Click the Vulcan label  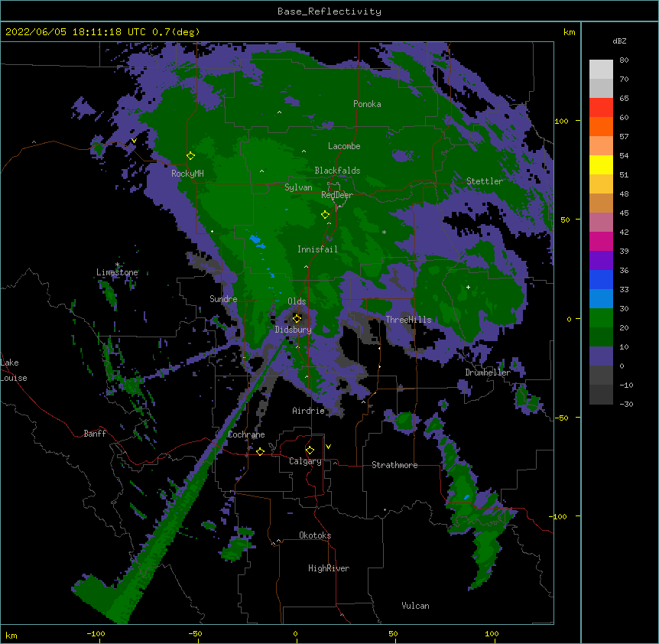(x=415, y=606)
